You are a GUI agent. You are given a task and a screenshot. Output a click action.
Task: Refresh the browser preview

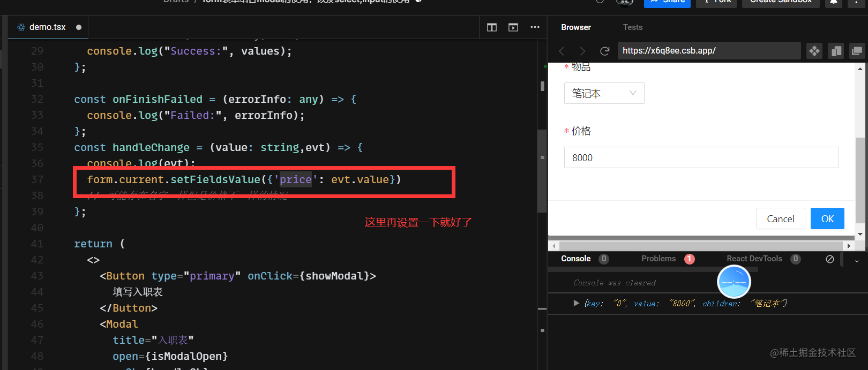tap(605, 51)
